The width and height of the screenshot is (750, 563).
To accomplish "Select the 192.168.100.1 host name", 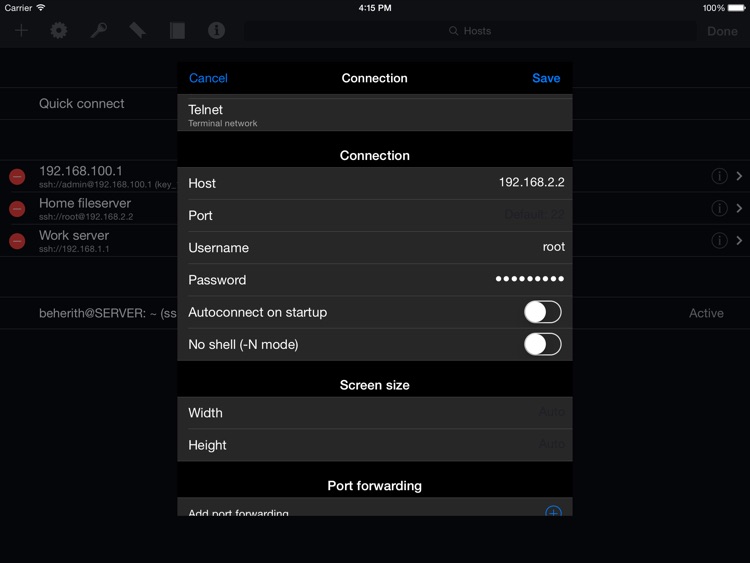I will pyautogui.click(x=80, y=171).
